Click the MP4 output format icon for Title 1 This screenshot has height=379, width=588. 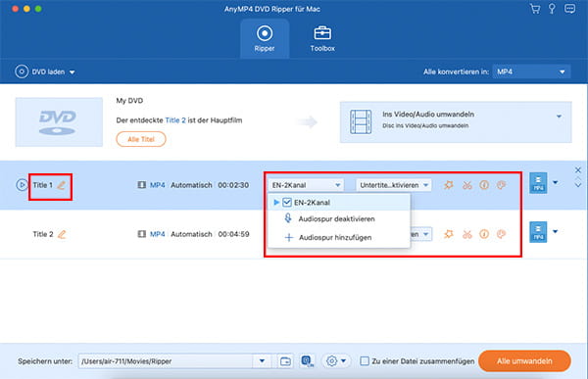coord(538,183)
